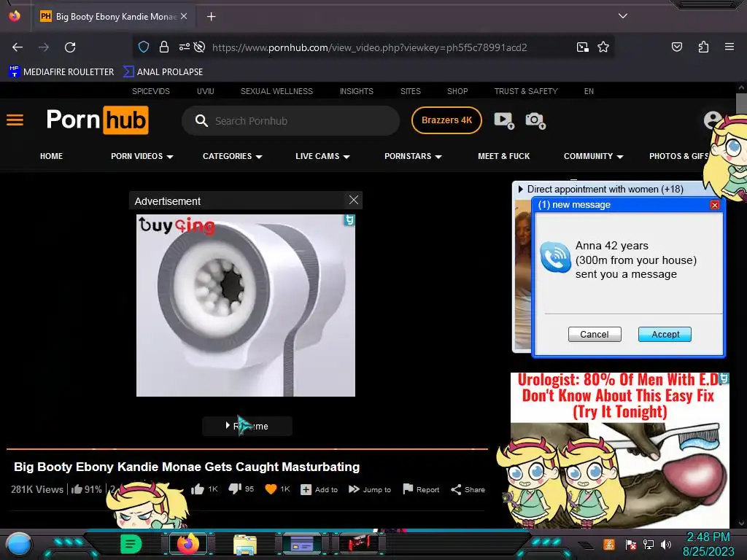Open the list all tabs chevron
747x560 pixels.
pos(623,16)
